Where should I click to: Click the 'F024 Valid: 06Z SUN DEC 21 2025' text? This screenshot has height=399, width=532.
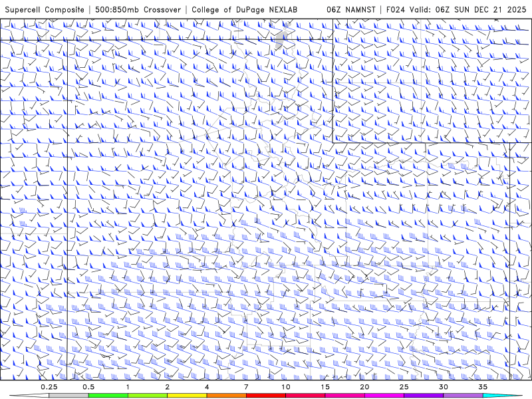[x=456, y=9]
